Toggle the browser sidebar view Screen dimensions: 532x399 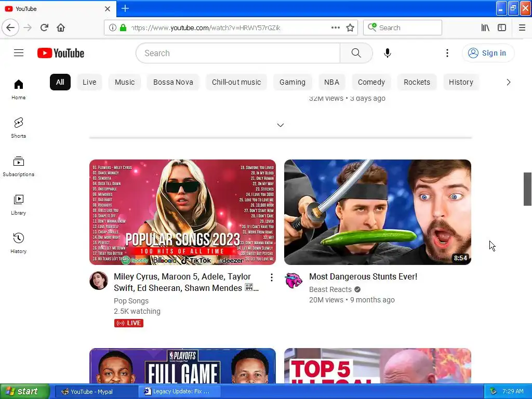pyautogui.click(x=502, y=28)
